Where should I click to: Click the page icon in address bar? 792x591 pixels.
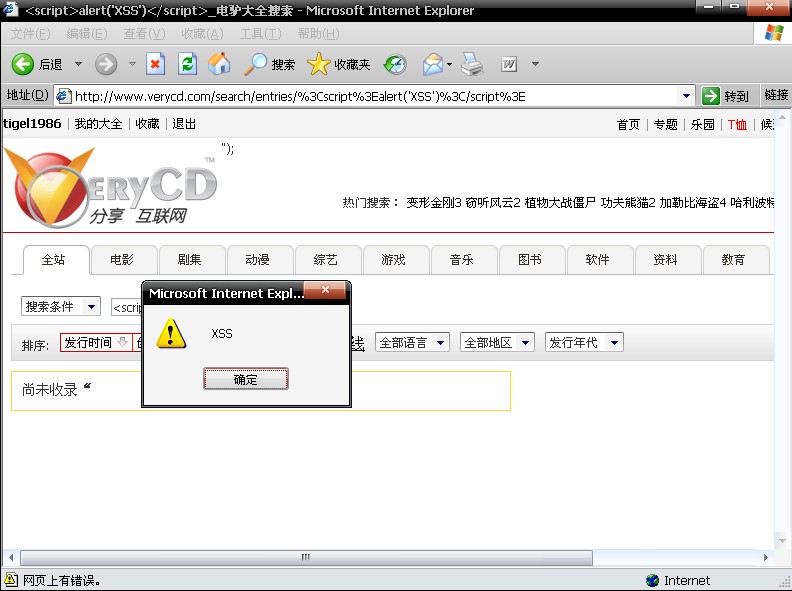click(63, 96)
